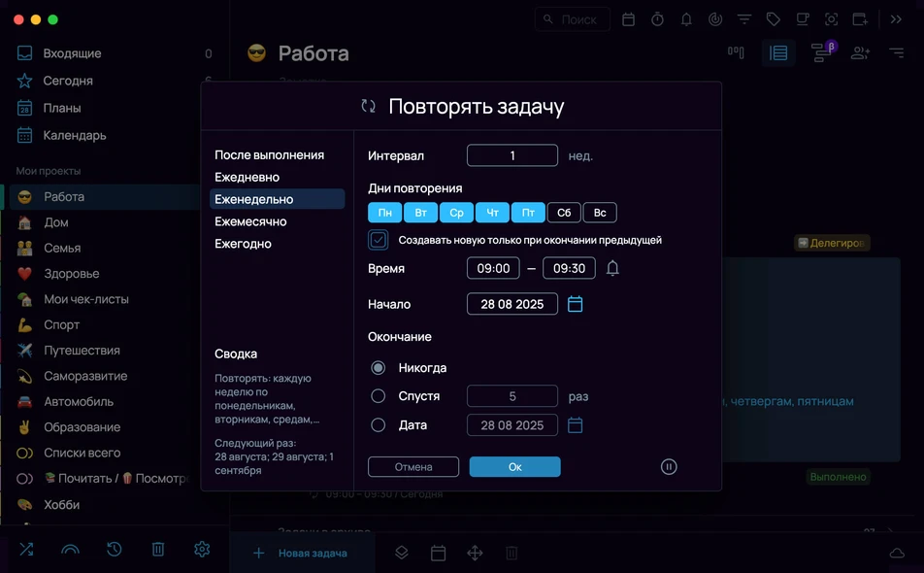
Task: Click the reminder bell next to time fields
Action: point(612,268)
